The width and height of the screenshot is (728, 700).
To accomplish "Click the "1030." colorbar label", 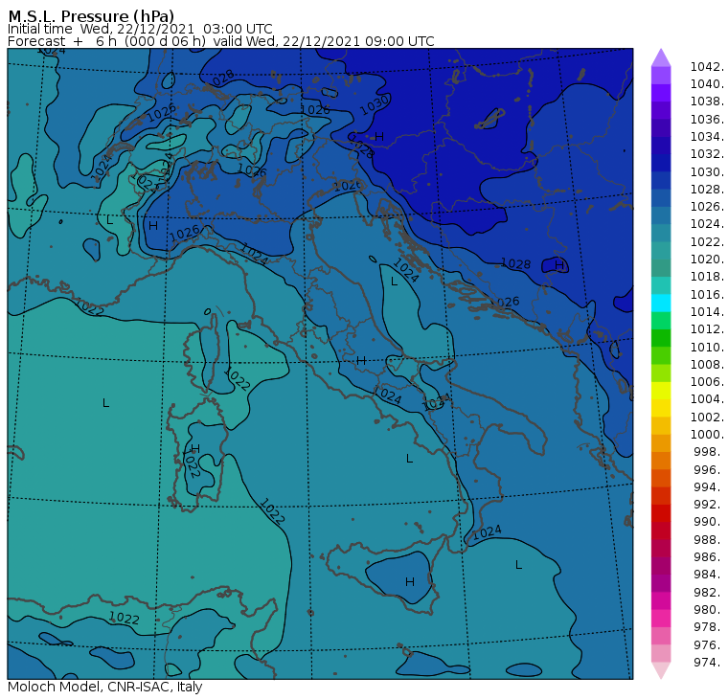I will click(x=707, y=171).
